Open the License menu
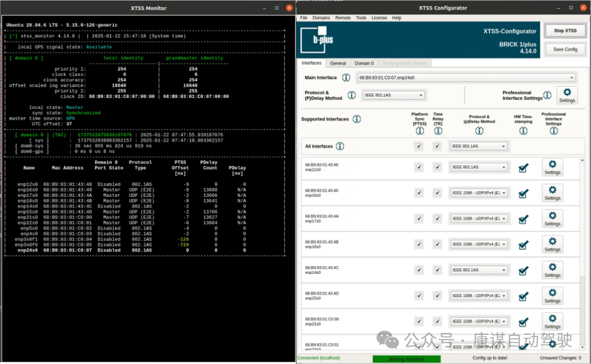The width and height of the screenshot is (591, 364). pos(379,18)
